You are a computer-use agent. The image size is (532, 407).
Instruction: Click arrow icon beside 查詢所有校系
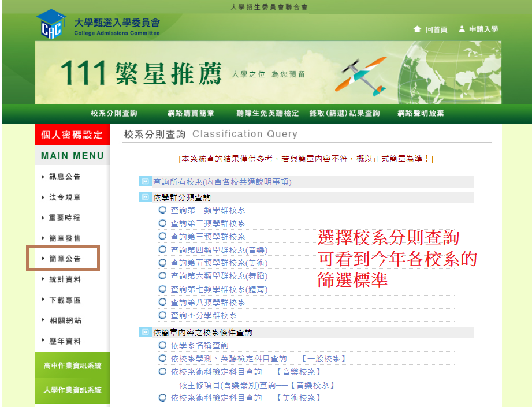tap(145, 181)
